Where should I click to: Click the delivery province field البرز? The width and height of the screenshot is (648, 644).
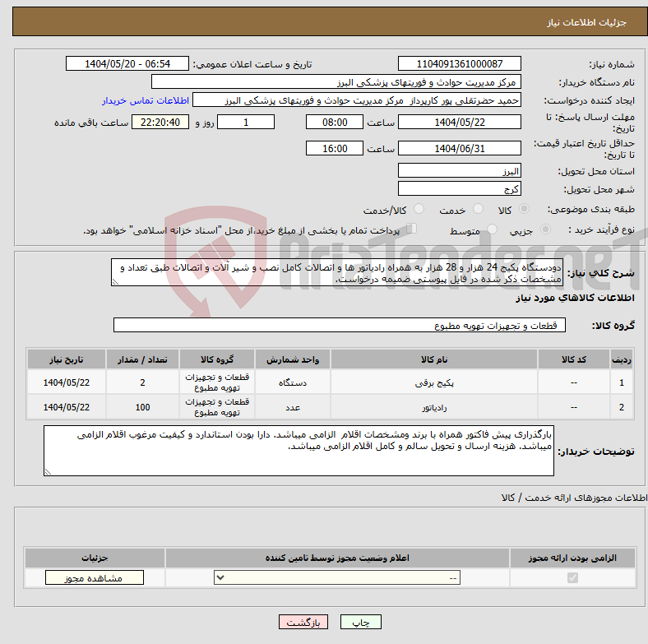[459, 170]
